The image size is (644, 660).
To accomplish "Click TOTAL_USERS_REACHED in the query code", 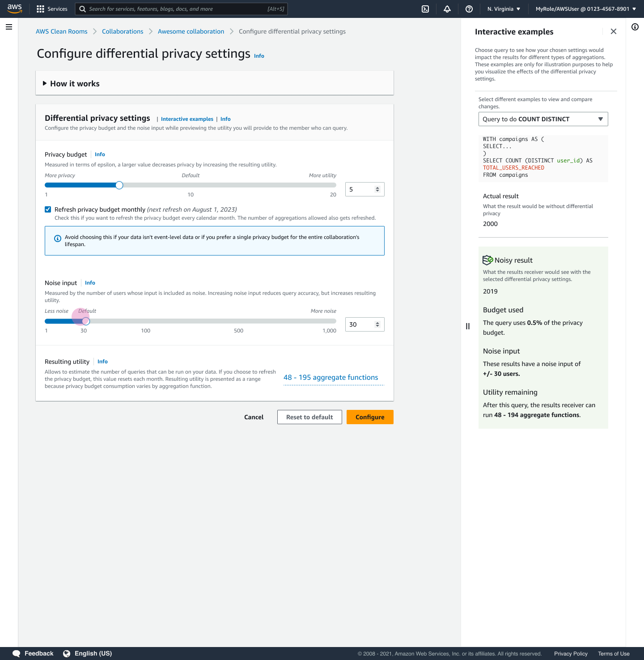I will 513,168.
